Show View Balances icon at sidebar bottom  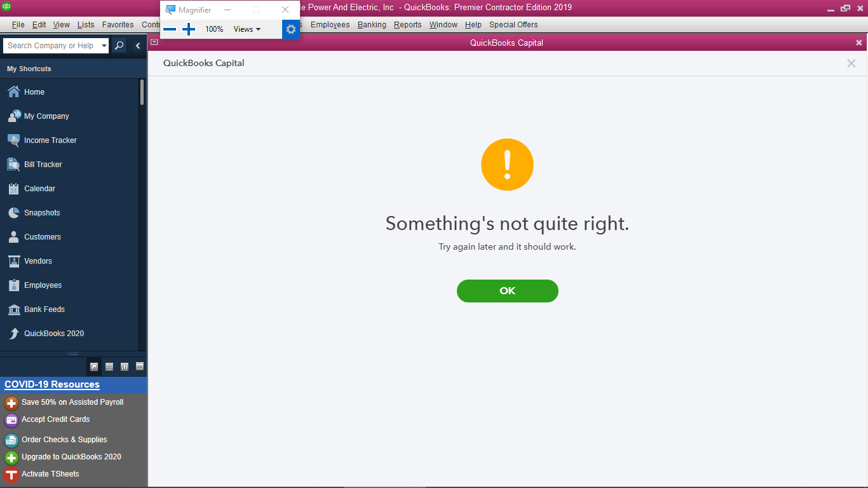(109, 367)
